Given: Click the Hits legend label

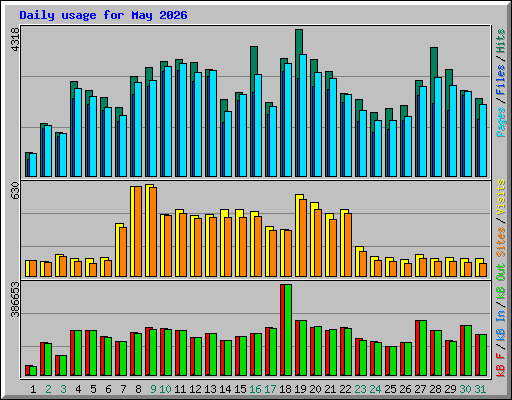Looking at the screenshot, I should [x=501, y=41].
